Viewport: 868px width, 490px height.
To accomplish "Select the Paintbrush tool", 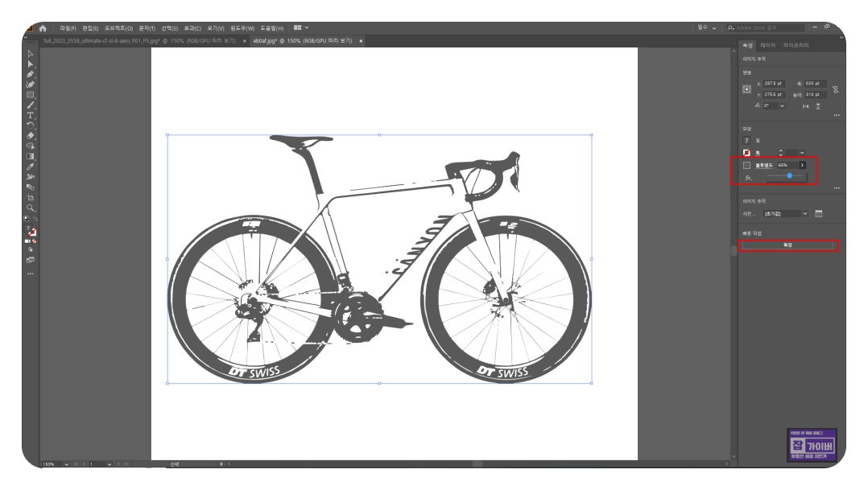I will point(31,105).
